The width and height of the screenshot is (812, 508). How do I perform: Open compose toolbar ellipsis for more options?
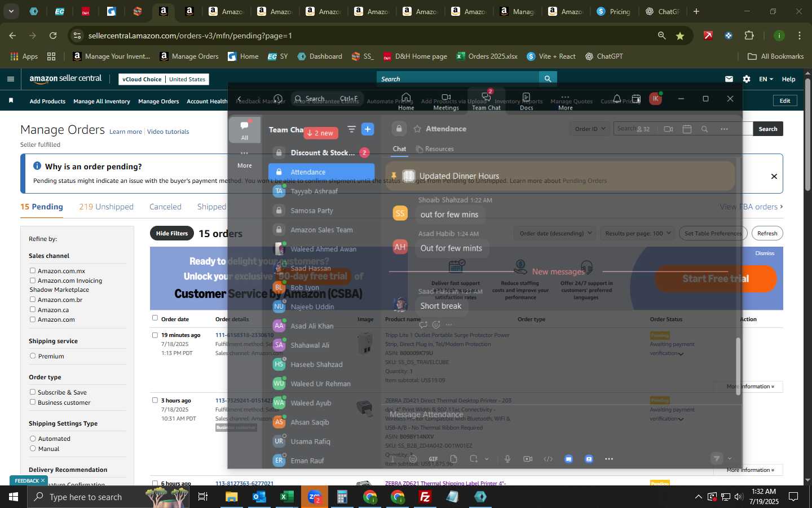[609, 459]
